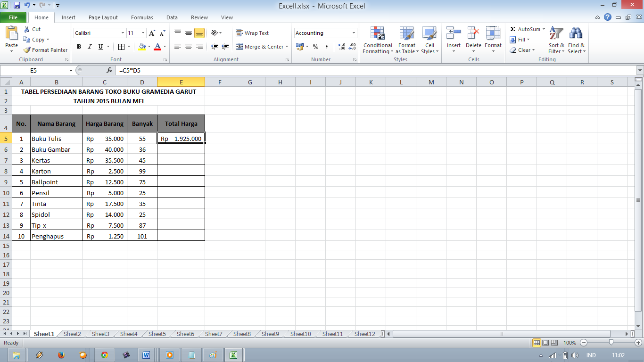The image size is (644, 362).
Task: Open Find & Select menu
Action: pyautogui.click(x=576, y=40)
